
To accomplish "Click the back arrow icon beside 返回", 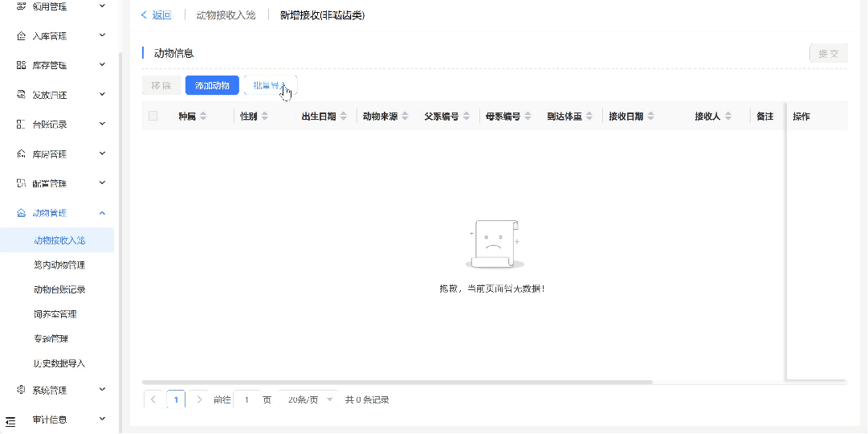I will (x=144, y=15).
